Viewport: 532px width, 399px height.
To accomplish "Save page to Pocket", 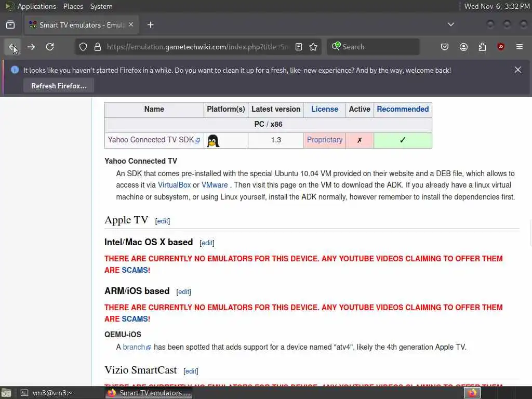I will point(445,47).
